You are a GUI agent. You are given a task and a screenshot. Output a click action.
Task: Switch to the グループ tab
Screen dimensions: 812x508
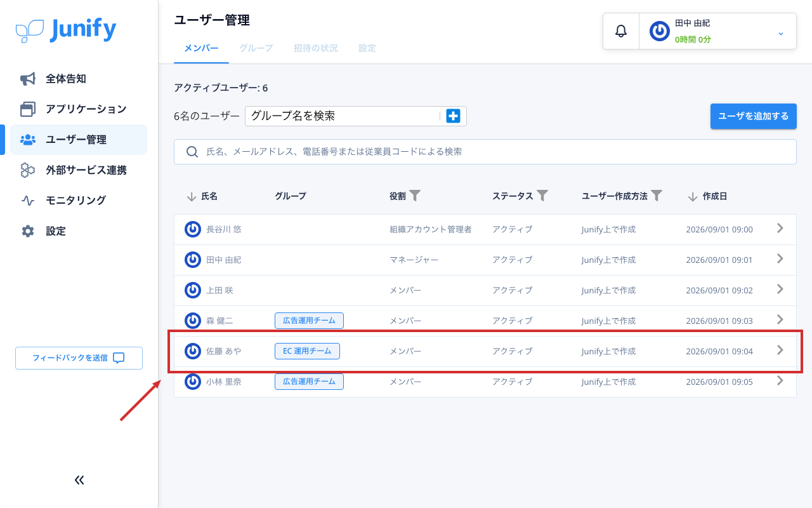click(x=256, y=48)
